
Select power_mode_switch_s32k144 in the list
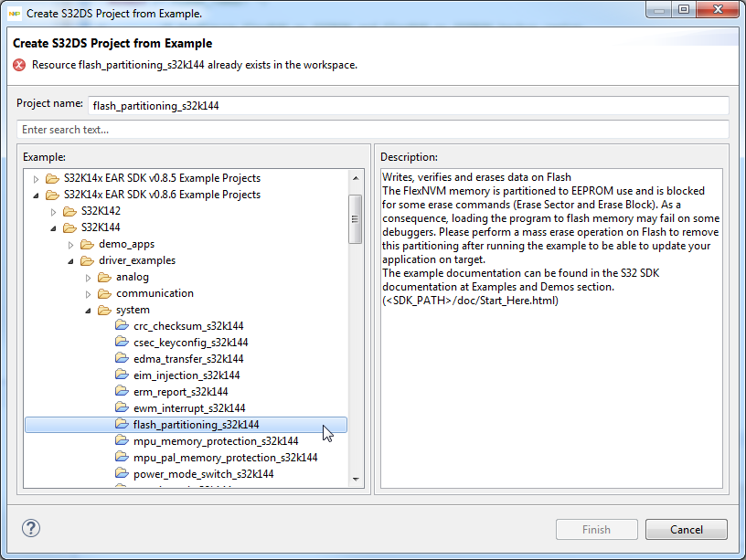point(203,474)
